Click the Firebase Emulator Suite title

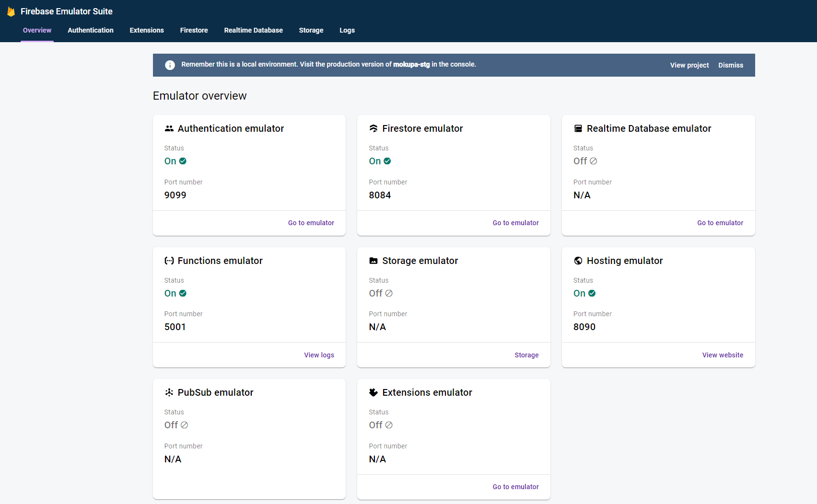(x=67, y=11)
